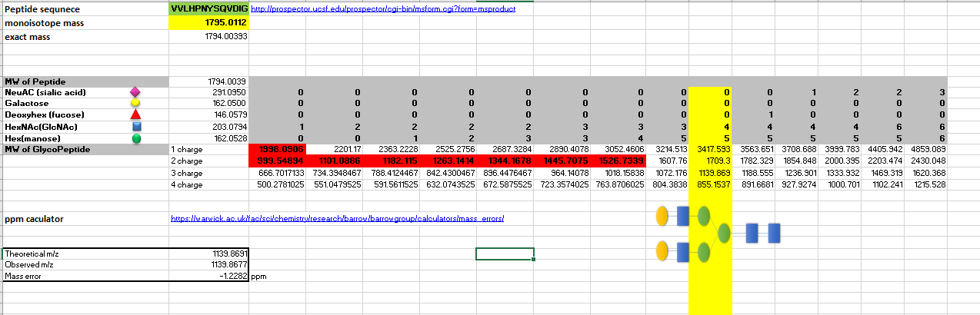Screen dimensions: 980x315
Task: Select the yellow highlighted cell 855.1537
Action: point(709,184)
